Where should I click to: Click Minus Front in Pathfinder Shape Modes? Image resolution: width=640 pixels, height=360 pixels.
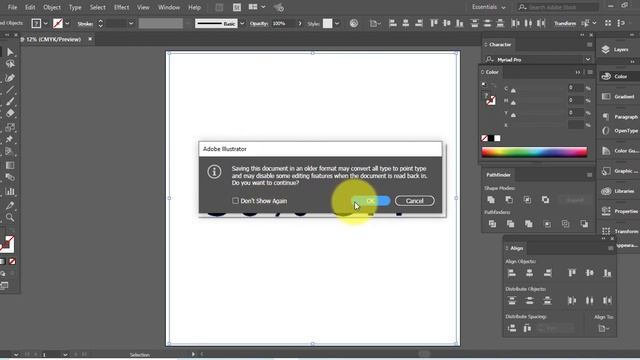click(509, 200)
